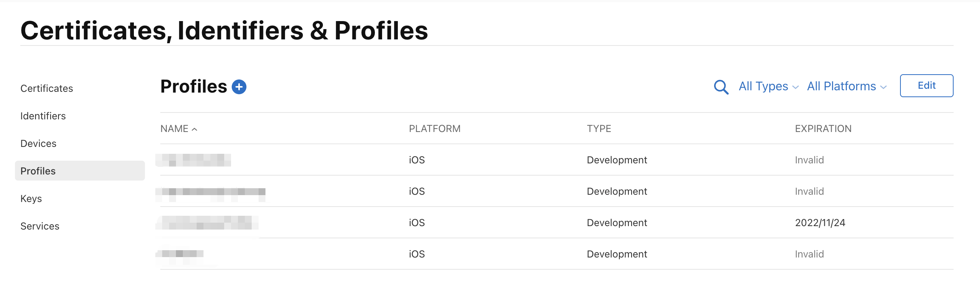Screen dimensions: 980x303
Task: Click the 2022/11/24 expiration date cell
Action: coord(820,223)
